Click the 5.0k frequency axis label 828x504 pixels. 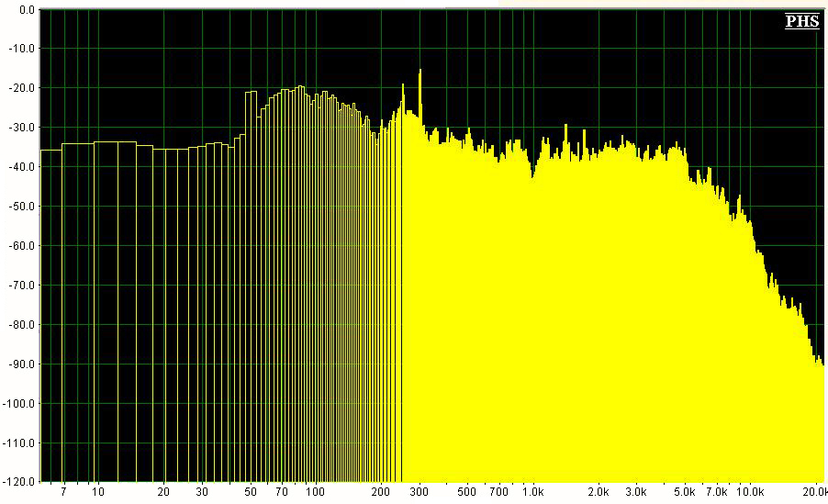684,492
